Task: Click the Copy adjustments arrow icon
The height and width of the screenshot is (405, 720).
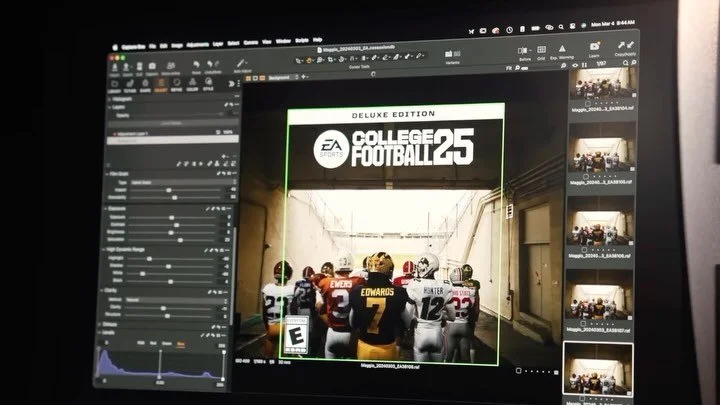Action: [621, 45]
